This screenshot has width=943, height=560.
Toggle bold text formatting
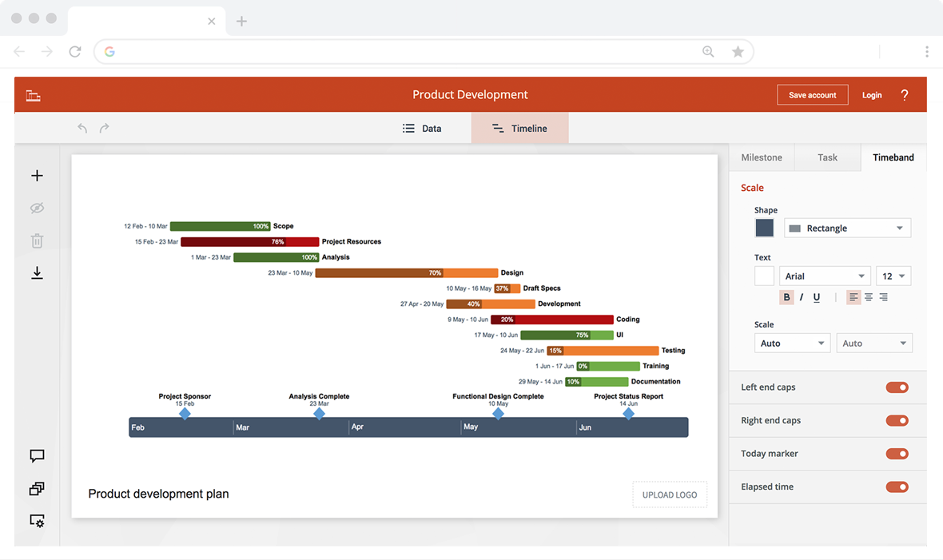pos(786,297)
